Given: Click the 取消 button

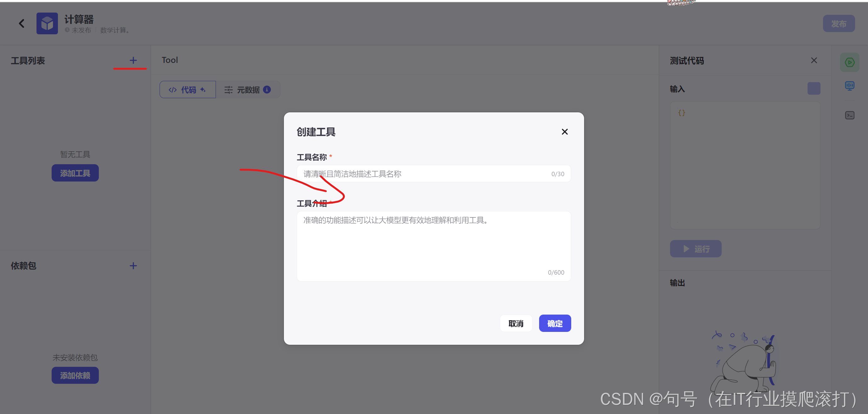Looking at the screenshot, I should point(516,323).
